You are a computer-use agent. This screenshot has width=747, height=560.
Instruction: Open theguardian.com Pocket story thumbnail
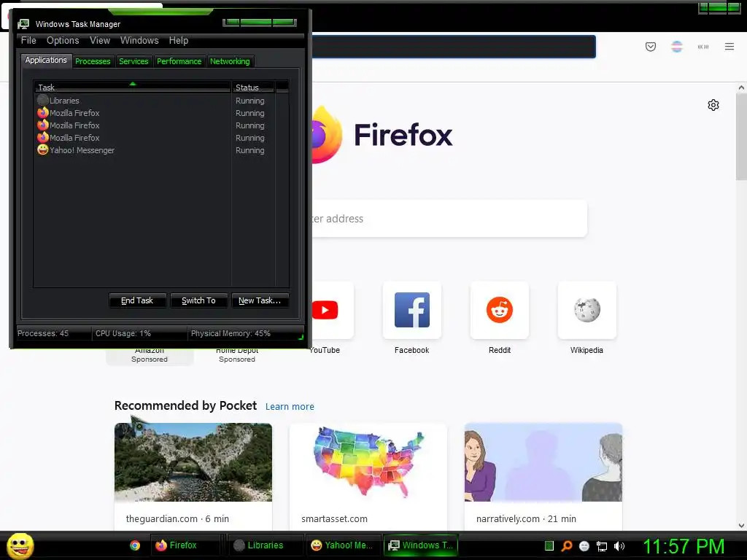[x=193, y=462]
